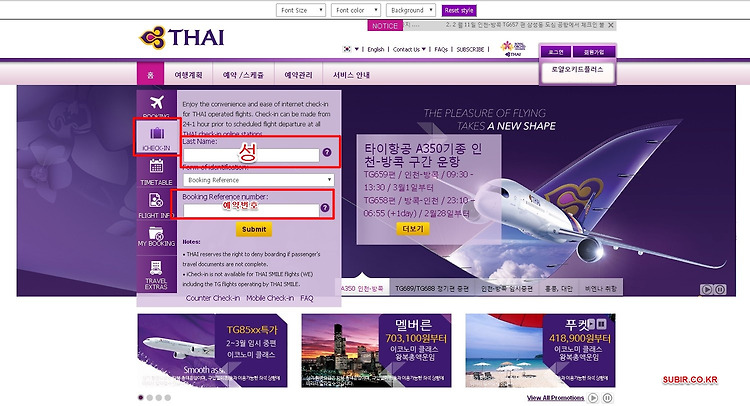Select fourth promotions pagination dot
This screenshot has height=406, width=750.
tap(167, 397)
